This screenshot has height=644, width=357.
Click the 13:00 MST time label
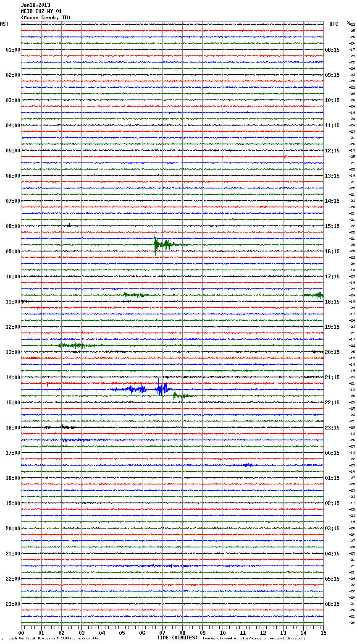(x=13, y=352)
